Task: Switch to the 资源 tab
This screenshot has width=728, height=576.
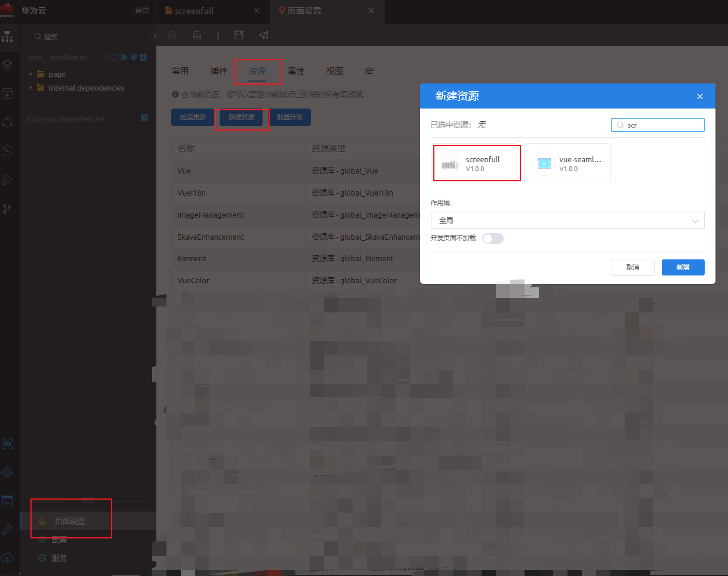Action: click(257, 71)
